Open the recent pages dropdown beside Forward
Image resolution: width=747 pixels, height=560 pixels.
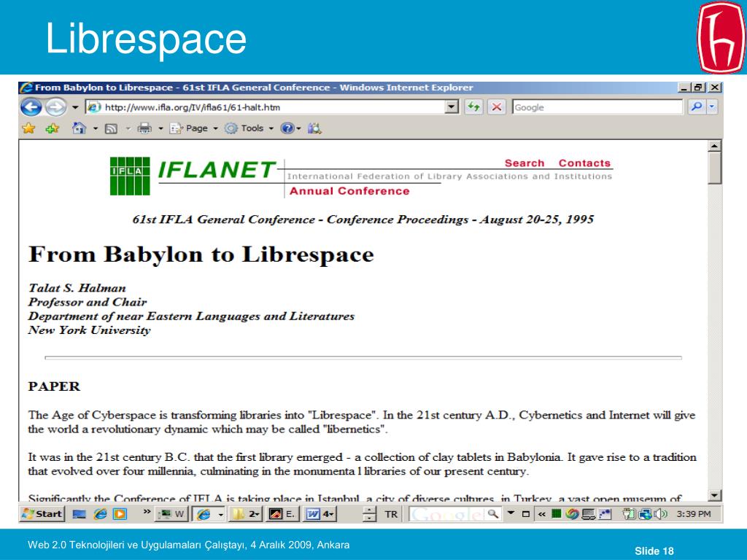(75, 107)
